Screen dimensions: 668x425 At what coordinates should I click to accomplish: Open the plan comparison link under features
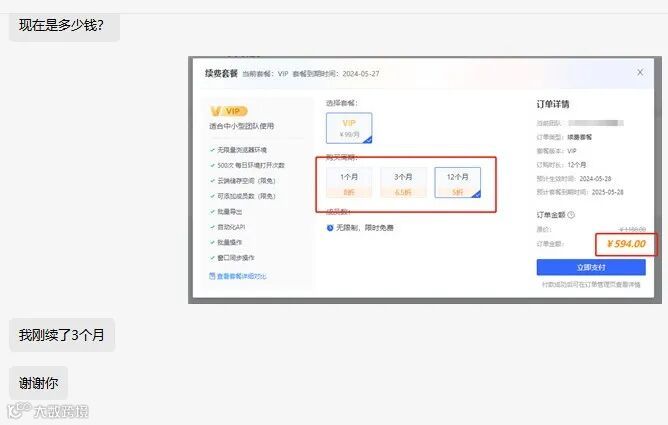tap(238, 276)
